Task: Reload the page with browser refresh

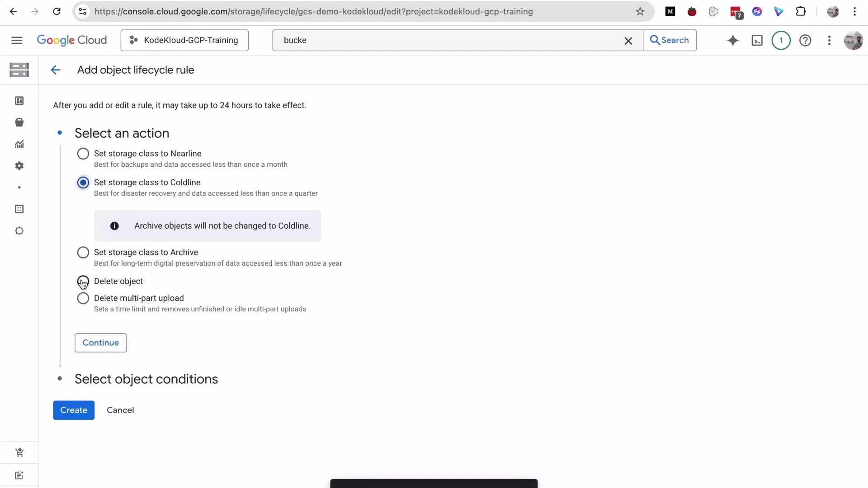Action: (x=57, y=12)
